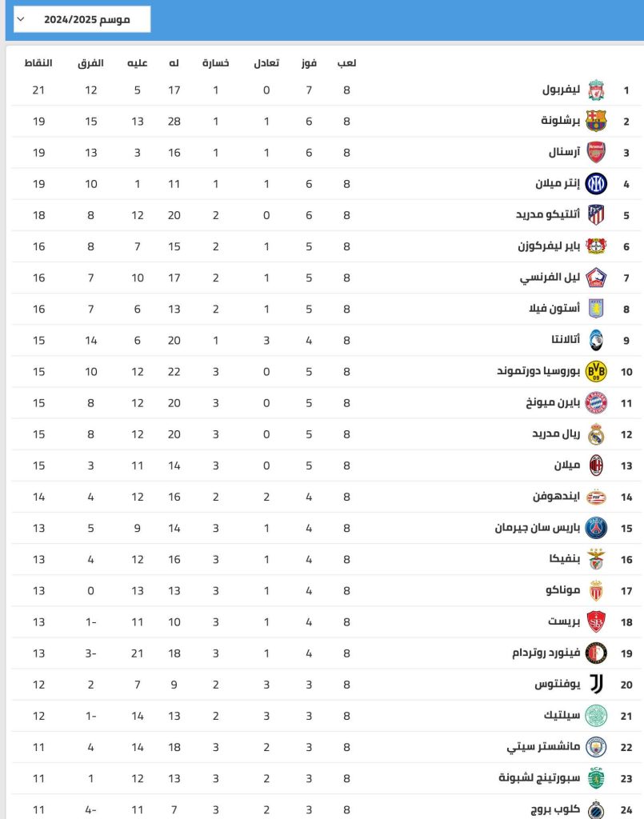Click the النقاط column header

click(38, 62)
